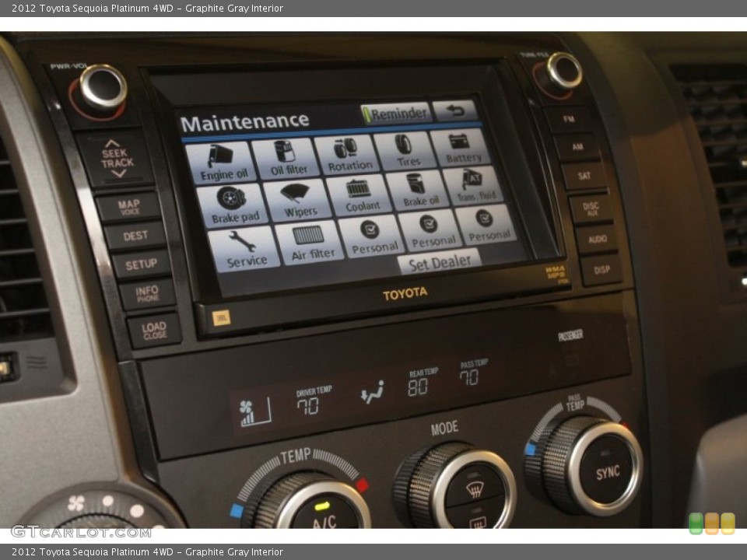The width and height of the screenshot is (747, 560).
Task: Switch to the AM radio band
Action: [x=577, y=147]
